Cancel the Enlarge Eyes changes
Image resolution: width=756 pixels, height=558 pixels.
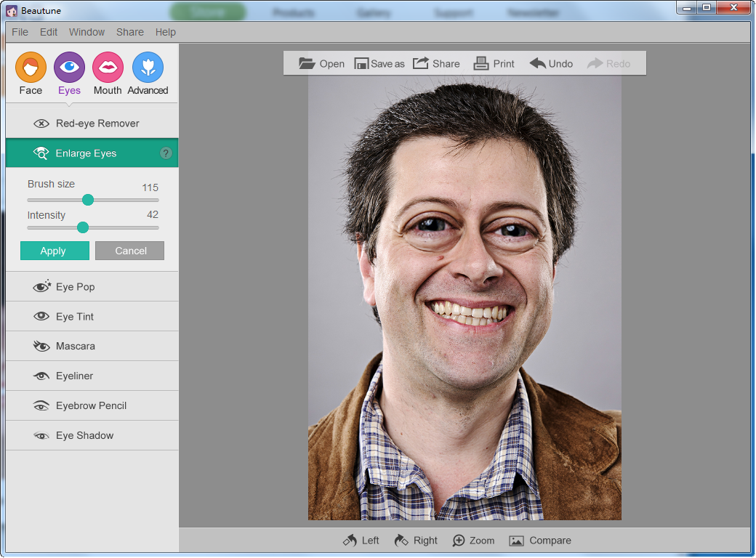(x=129, y=251)
